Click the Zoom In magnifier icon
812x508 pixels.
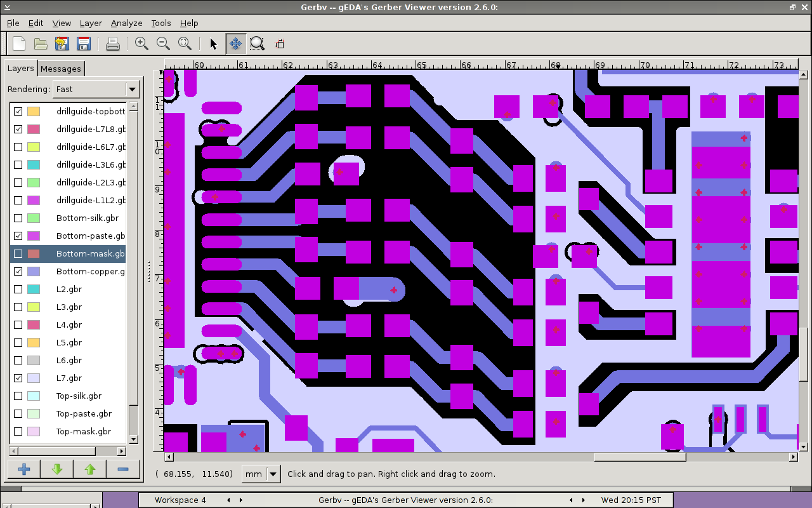pos(141,44)
